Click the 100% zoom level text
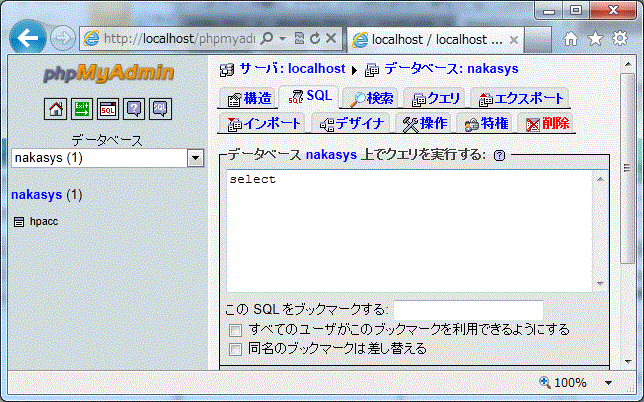 (570, 383)
